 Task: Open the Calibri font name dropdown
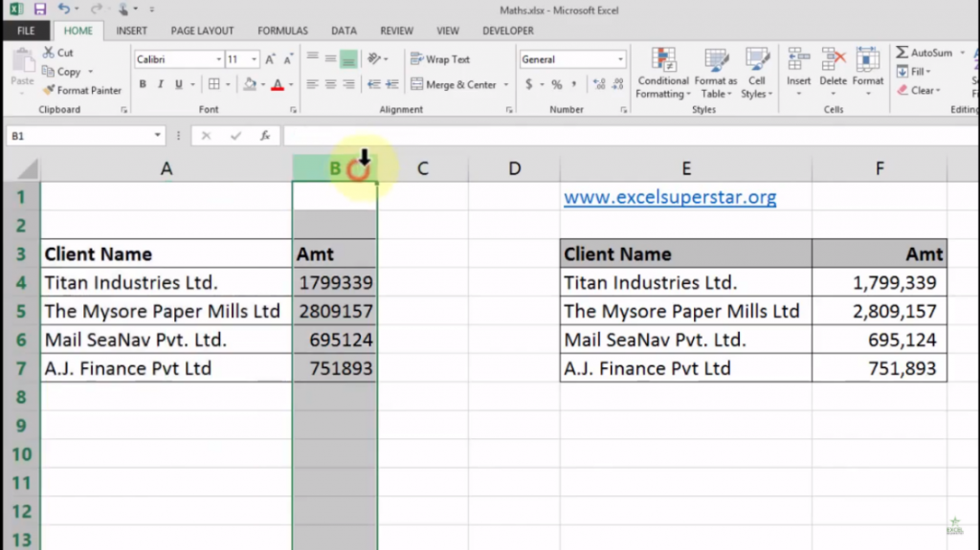tap(219, 59)
